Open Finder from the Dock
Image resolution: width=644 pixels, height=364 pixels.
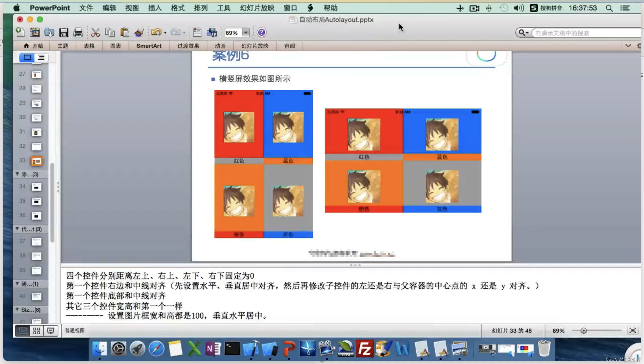coord(100,349)
